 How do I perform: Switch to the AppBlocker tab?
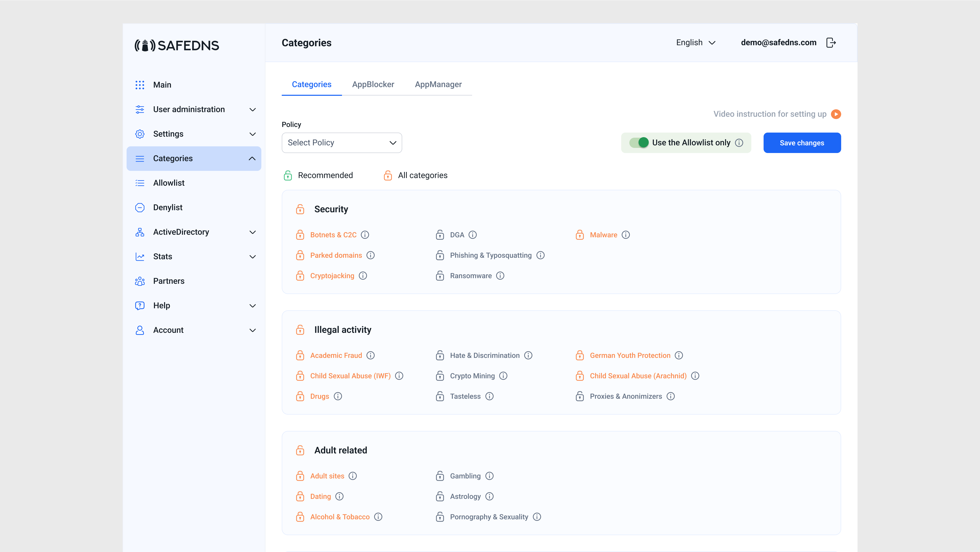point(373,84)
